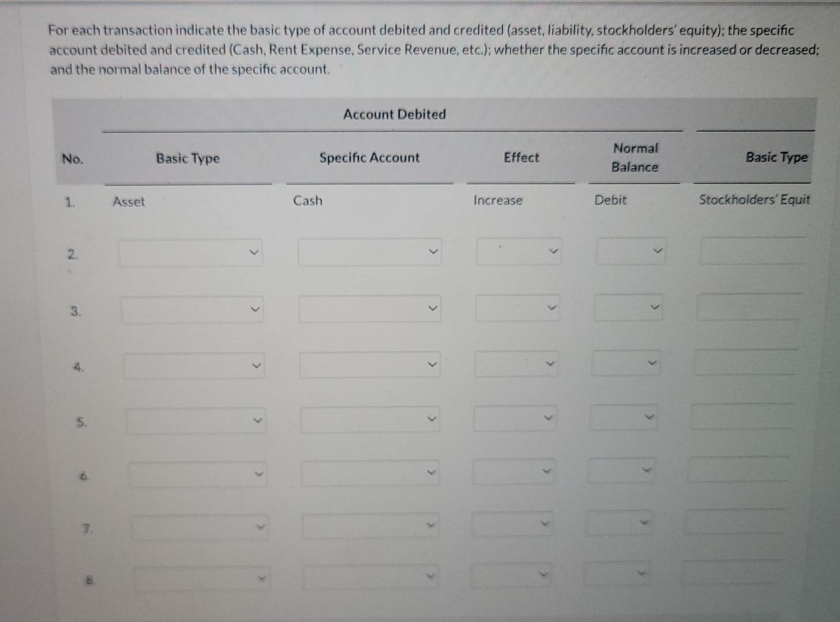Open Basic Type dropdown for transaction 4
The width and height of the screenshot is (840, 622).
click(195, 366)
